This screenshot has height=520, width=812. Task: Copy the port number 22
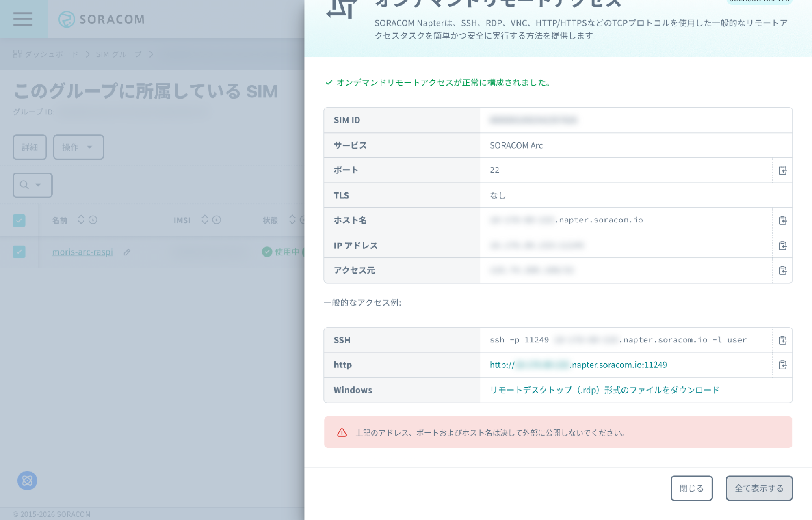782,170
